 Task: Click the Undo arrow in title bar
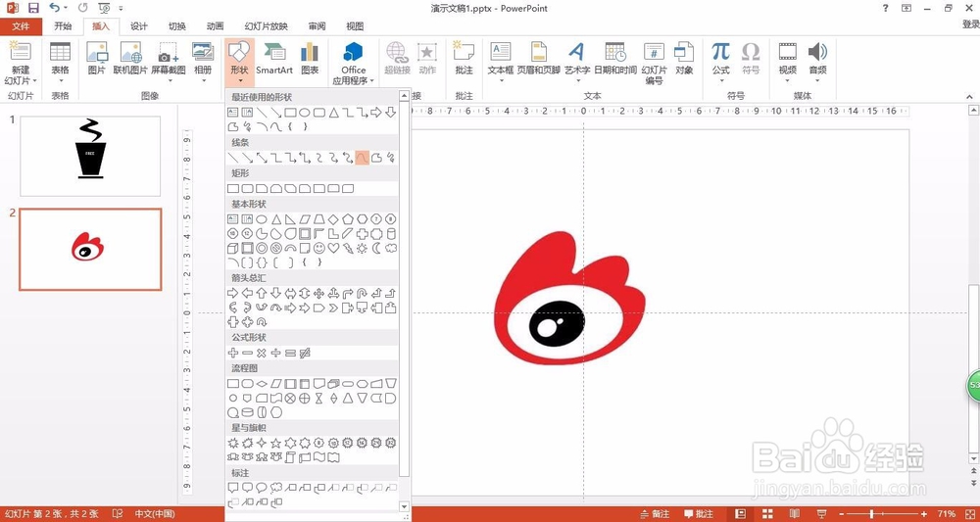[x=55, y=8]
